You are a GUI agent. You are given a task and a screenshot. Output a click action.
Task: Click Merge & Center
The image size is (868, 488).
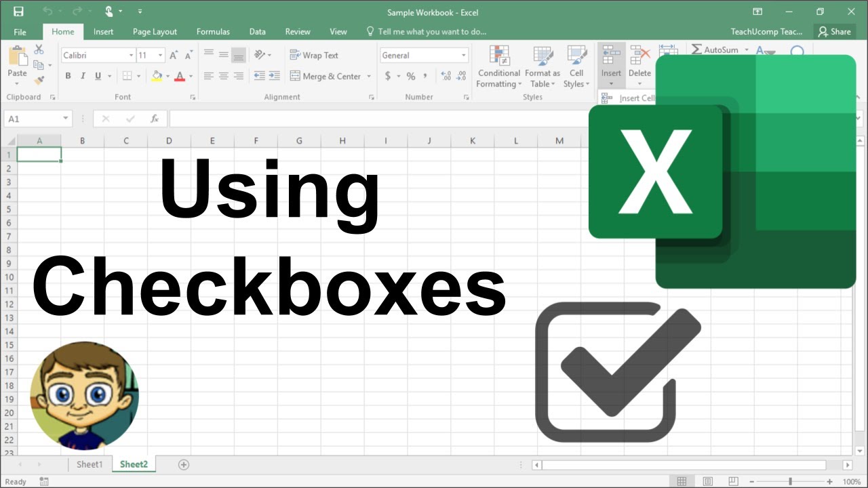[x=325, y=76]
